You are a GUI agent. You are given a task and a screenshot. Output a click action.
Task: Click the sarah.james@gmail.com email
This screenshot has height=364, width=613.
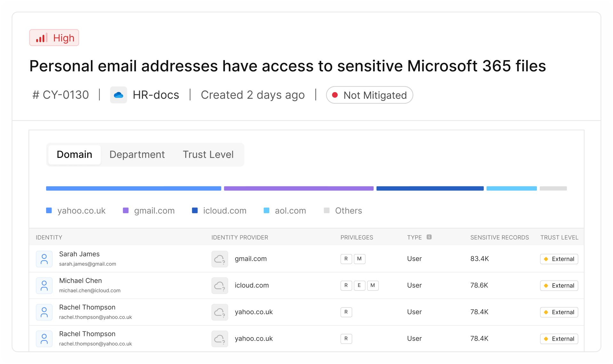[88, 264]
